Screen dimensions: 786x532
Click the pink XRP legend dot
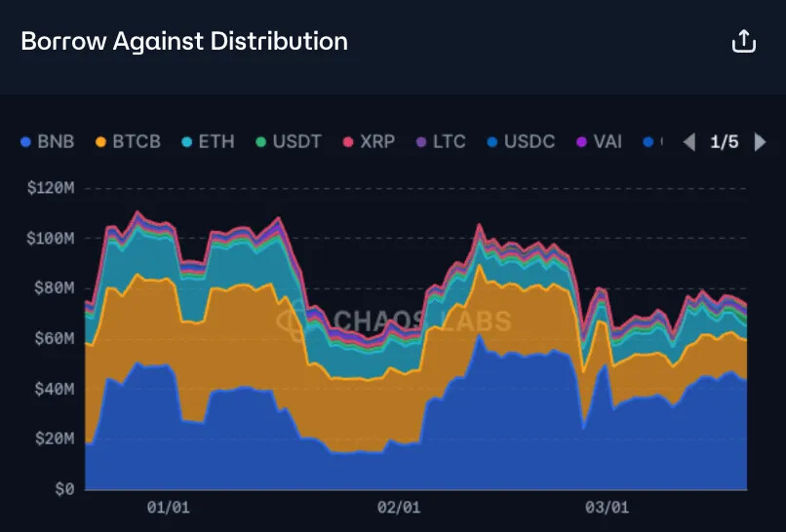point(347,142)
